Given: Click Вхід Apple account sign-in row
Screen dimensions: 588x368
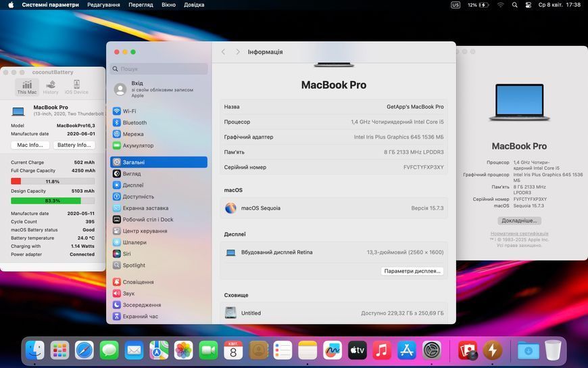Looking at the screenshot, I should click(x=159, y=89).
